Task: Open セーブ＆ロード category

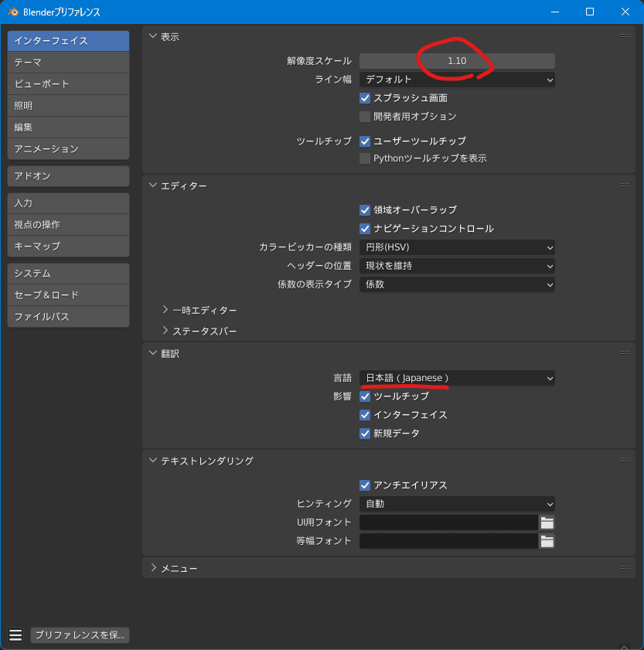Action: point(69,295)
